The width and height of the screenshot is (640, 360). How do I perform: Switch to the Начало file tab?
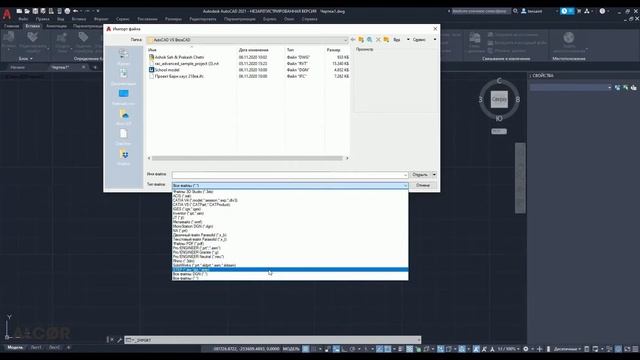[x=18, y=67]
